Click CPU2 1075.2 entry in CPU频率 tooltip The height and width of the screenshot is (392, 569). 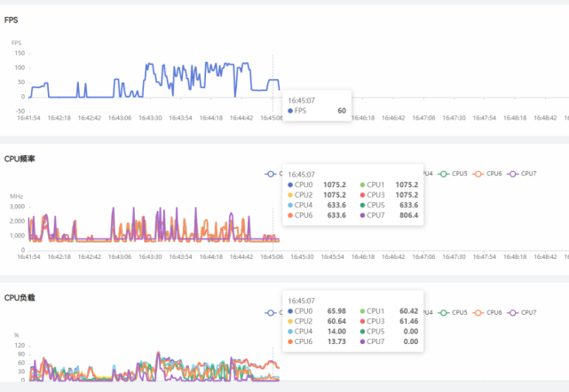318,194
